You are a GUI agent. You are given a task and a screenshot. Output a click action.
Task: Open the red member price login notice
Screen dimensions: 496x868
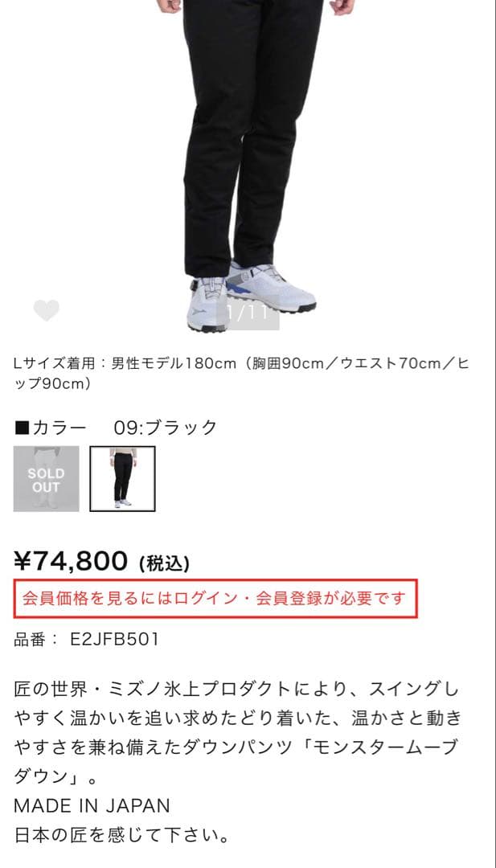click(x=215, y=599)
